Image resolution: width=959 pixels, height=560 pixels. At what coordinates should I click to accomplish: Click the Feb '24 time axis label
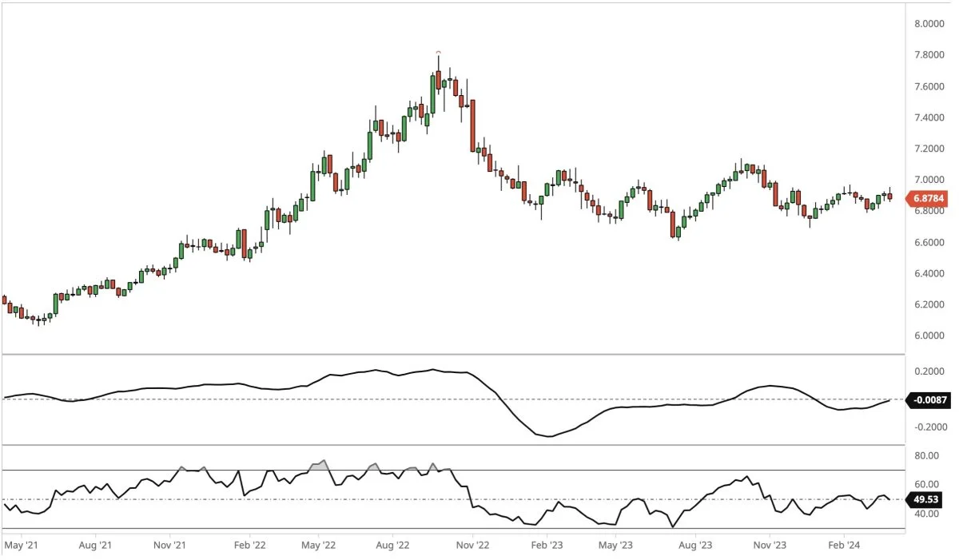click(x=844, y=546)
